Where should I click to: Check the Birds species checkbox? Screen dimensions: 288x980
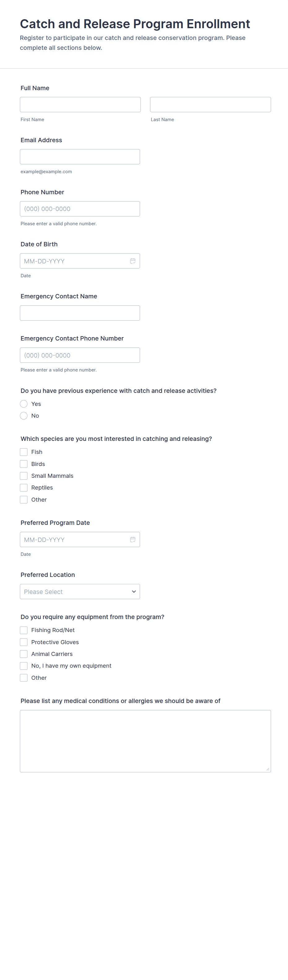coord(24,464)
